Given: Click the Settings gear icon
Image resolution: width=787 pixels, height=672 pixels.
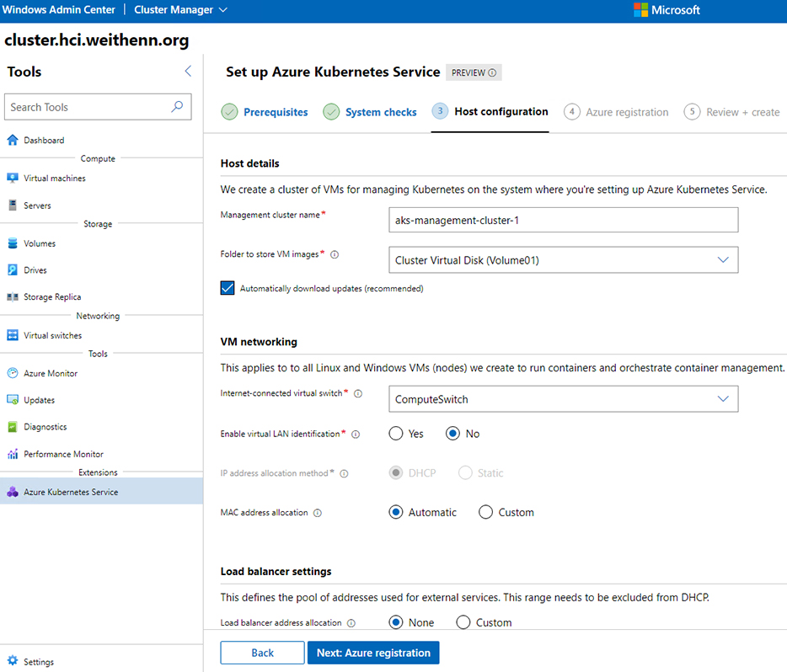Looking at the screenshot, I should pos(13,660).
